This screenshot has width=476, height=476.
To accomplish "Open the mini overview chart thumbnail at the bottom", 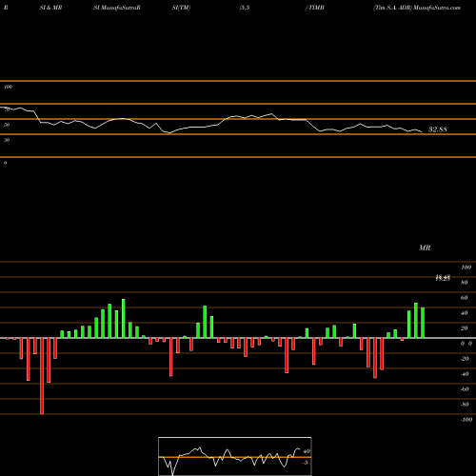I will pyautogui.click(x=235, y=456).
